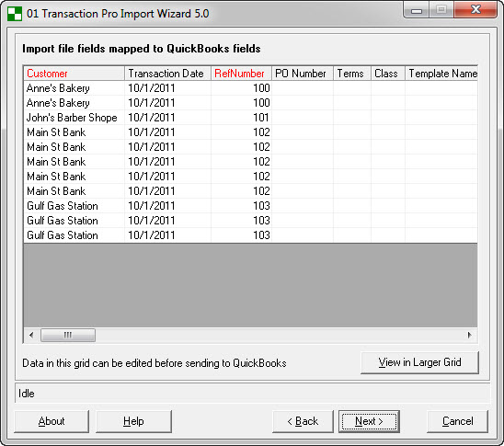This screenshot has height=446, width=504.
Task: Click the Idle status bar text
Action: click(27, 394)
